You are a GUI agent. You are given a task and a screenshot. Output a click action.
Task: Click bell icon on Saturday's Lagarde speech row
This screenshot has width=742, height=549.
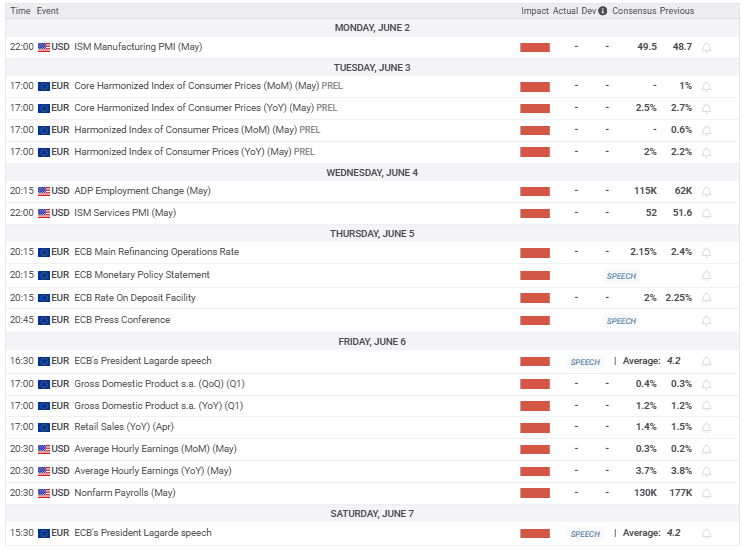707,534
